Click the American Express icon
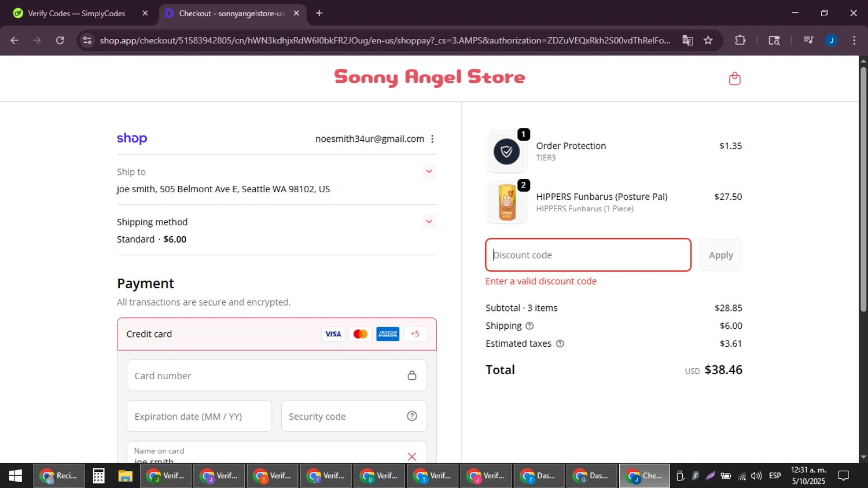This screenshot has width=868, height=488. [388, 334]
